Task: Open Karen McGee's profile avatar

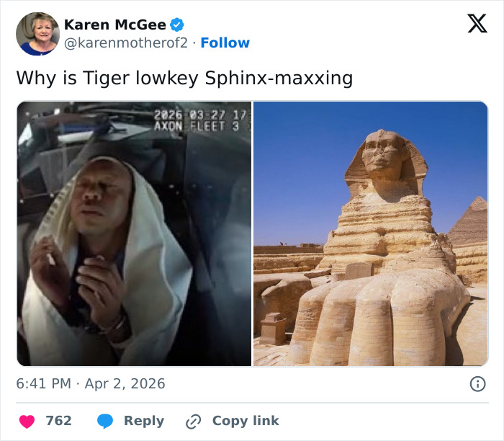Action: tap(37, 34)
